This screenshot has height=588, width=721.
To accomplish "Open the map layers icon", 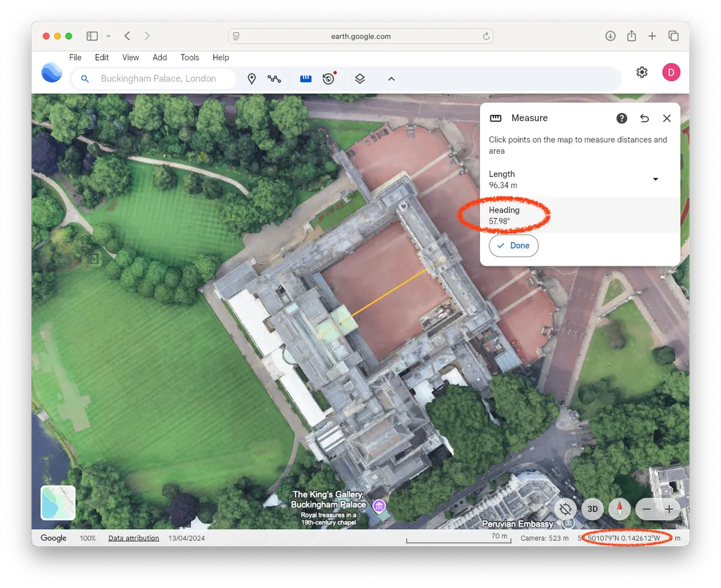I will point(360,79).
